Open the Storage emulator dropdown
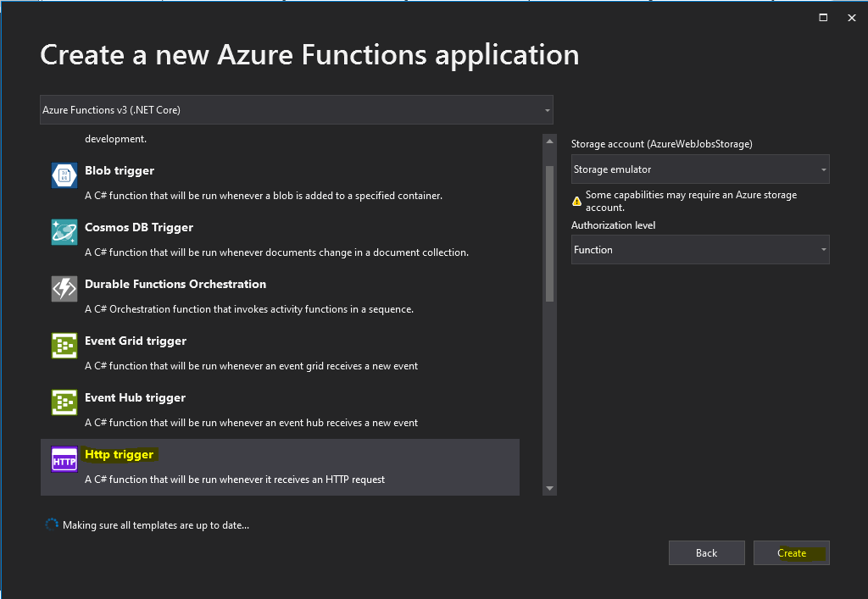This screenshot has height=599, width=868. point(700,169)
